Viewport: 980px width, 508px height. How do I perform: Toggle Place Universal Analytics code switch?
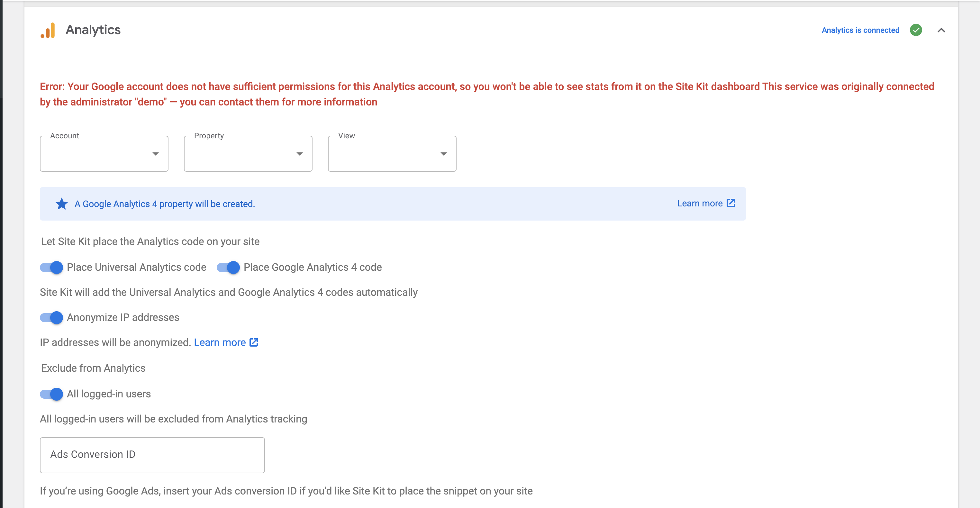(51, 268)
